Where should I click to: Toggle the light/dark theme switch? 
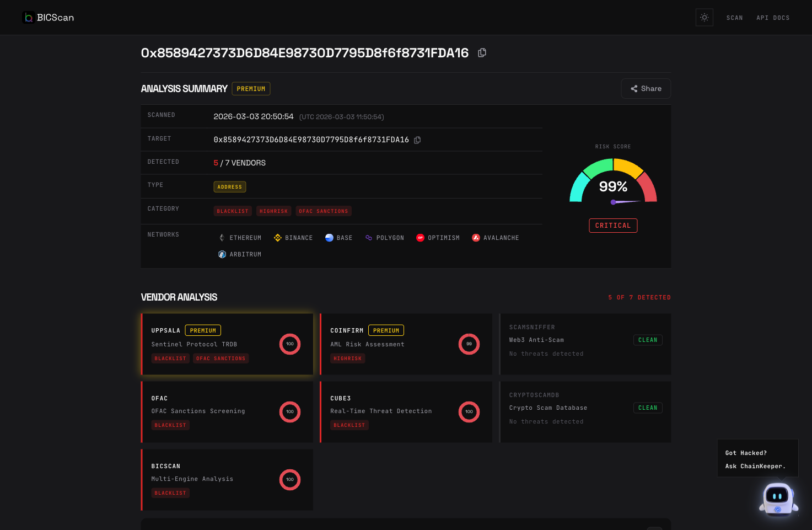pos(704,17)
